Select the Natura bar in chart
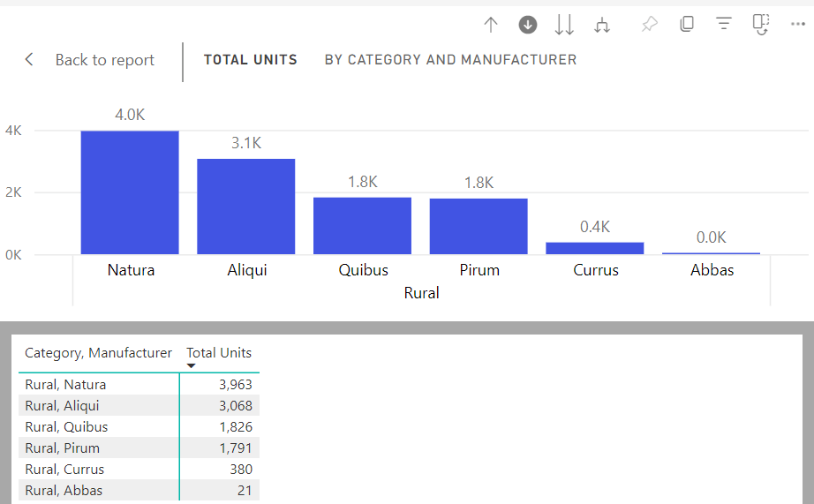814x504 pixels. (130, 192)
